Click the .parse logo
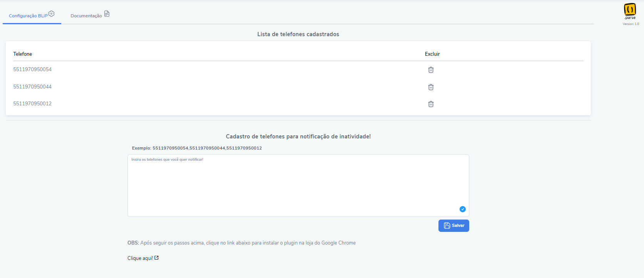The width and height of the screenshot is (644, 278). pyautogui.click(x=630, y=11)
